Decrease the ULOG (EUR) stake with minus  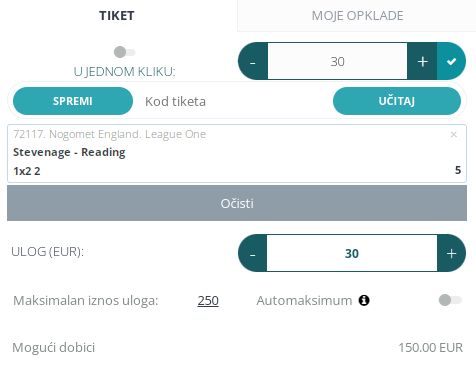pyautogui.click(x=253, y=253)
